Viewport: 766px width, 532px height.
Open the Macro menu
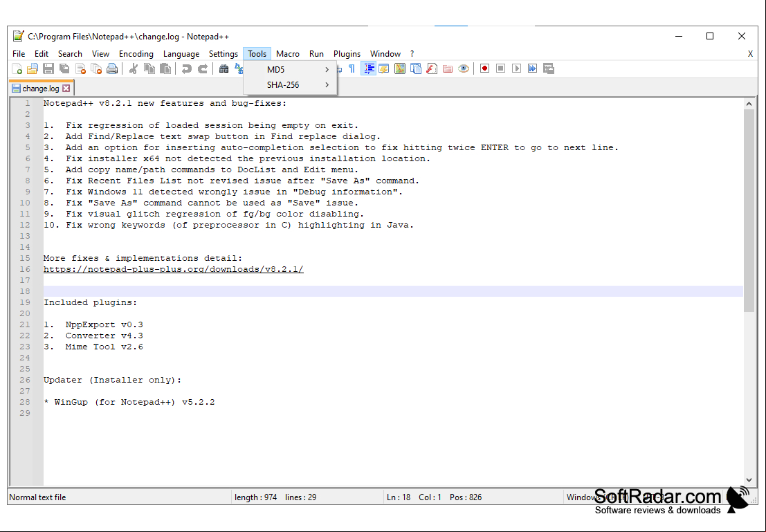288,54
